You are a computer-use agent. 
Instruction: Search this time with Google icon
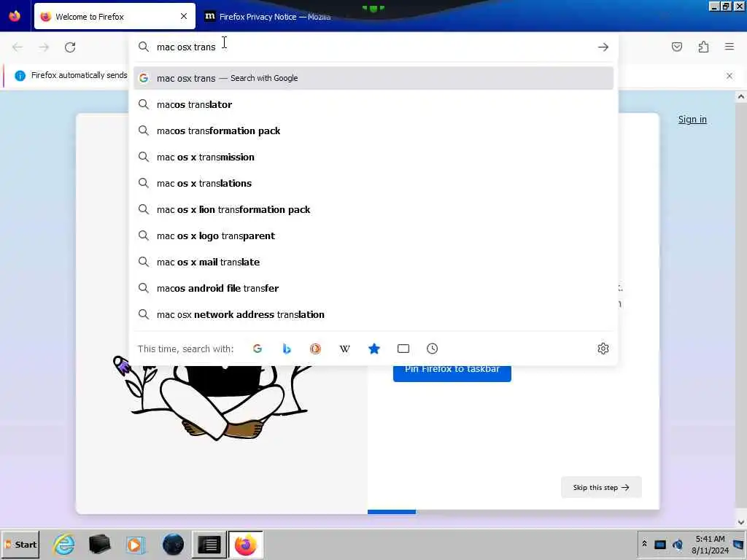pyautogui.click(x=258, y=349)
